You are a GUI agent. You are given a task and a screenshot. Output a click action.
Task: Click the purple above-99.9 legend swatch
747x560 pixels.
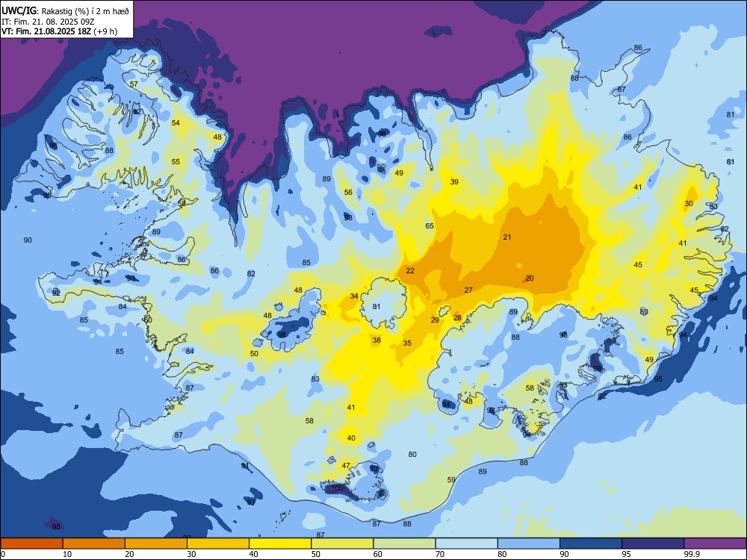(715, 544)
